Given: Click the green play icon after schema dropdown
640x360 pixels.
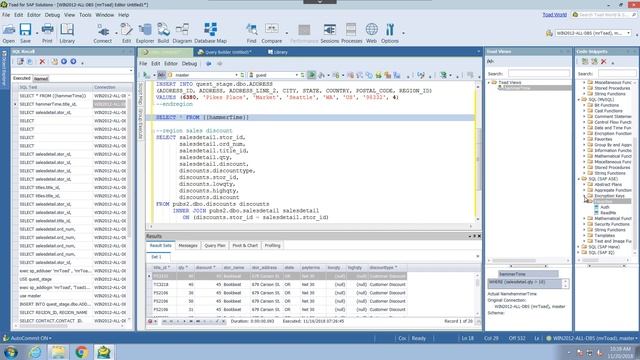Looking at the screenshot, I should pos(311,75).
